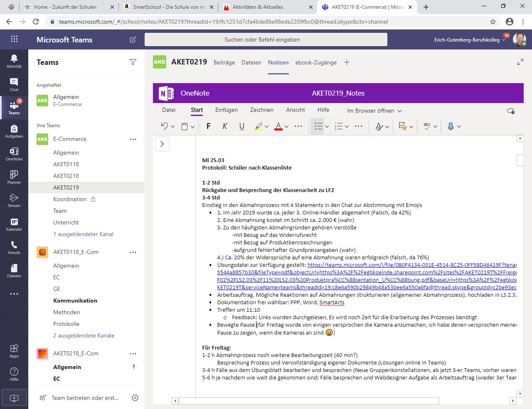Open the Aktivität feed in the sidebar
The image size is (532, 409).
click(x=14, y=61)
